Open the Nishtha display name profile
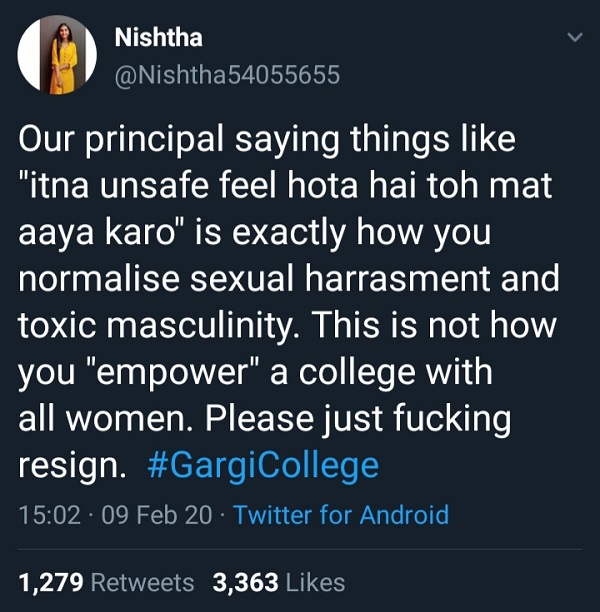 (159, 38)
